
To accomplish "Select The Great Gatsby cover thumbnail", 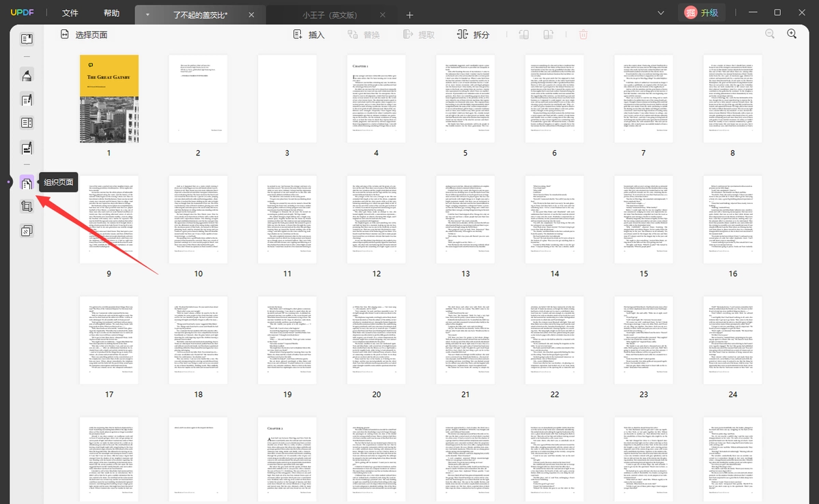I will [x=109, y=99].
